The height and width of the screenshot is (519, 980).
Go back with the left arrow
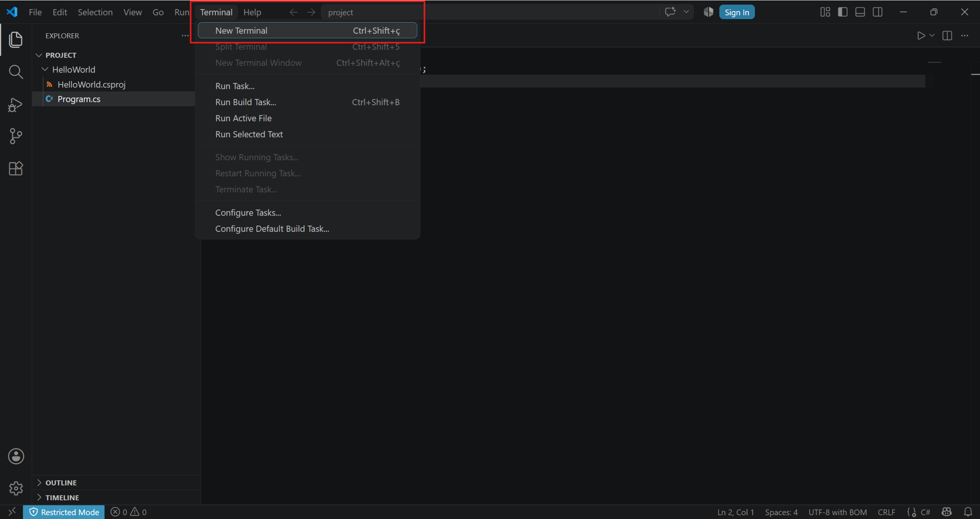[x=294, y=12]
